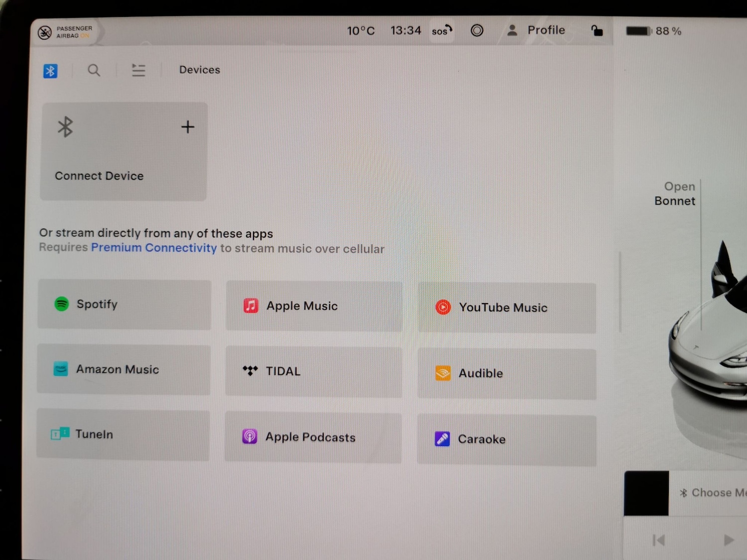Screen dimensions: 747x560
Task: Open the media search magnifier
Action: pos(94,71)
